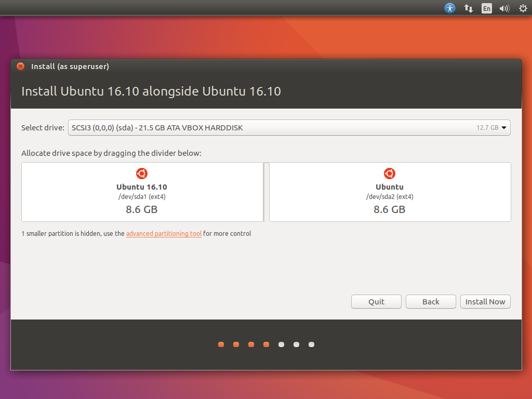Close the Install window
This screenshot has width=532, height=399.
tap(20, 66)
